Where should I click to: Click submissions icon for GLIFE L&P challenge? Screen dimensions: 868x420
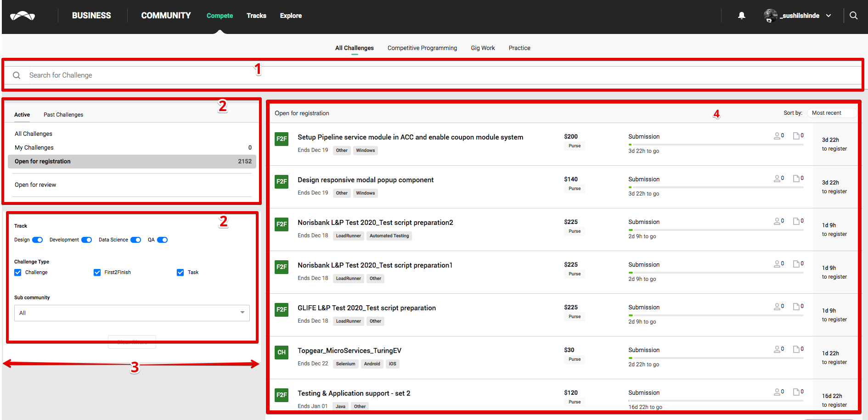pyautogui.click(x=796, y=307)
